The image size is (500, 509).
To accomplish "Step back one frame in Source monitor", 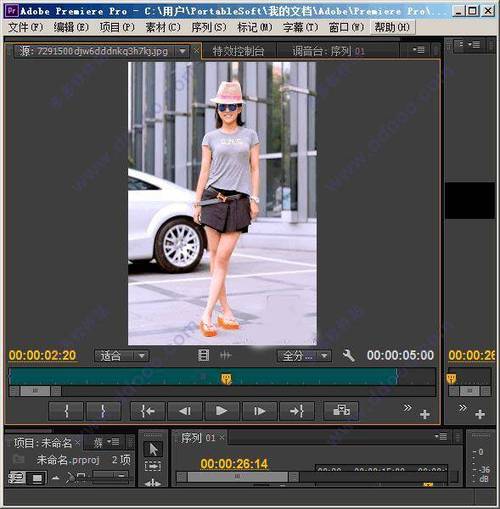I will [x=185, y=411].
